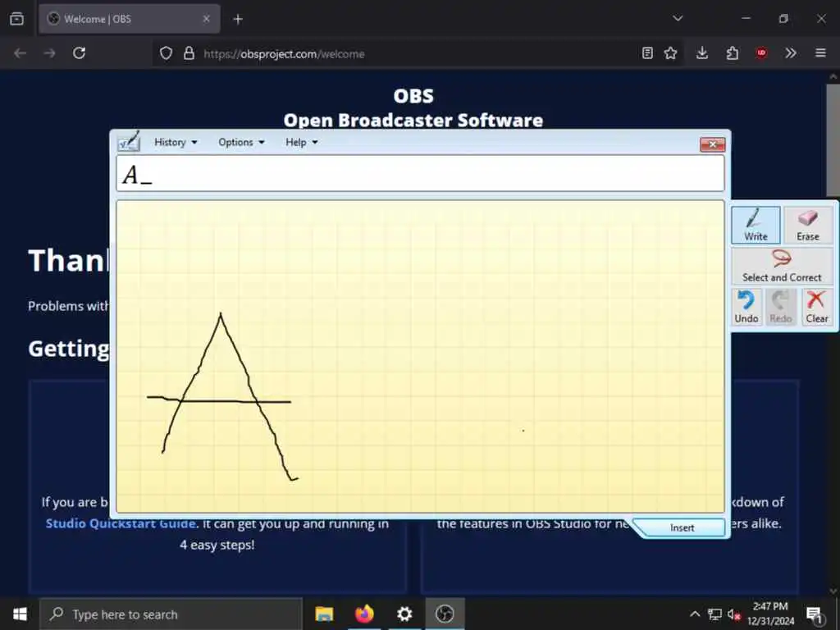Open Settings gear on taskbar
Image resolution: width=840 pixels, height=630 pixels.
(404, 614)
